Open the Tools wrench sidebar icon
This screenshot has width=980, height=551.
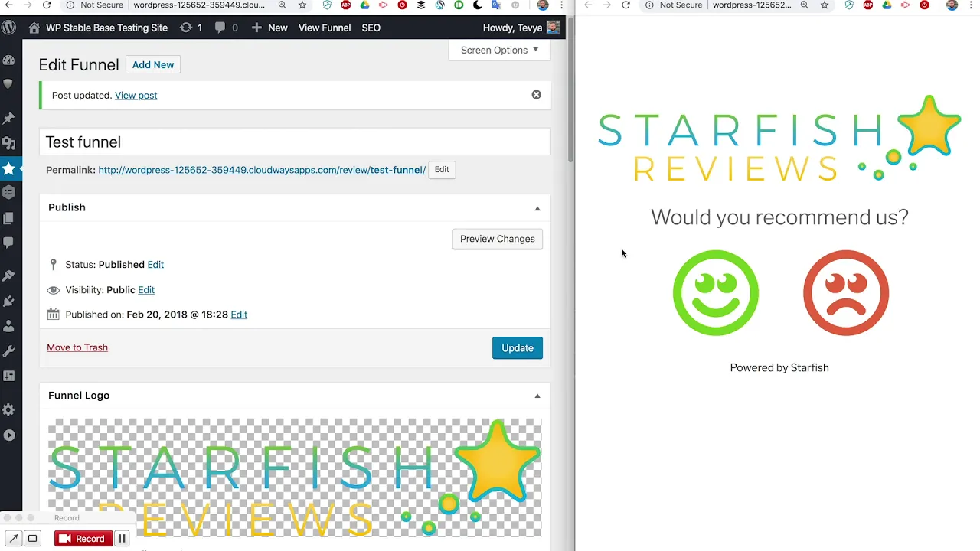(9, 351)
